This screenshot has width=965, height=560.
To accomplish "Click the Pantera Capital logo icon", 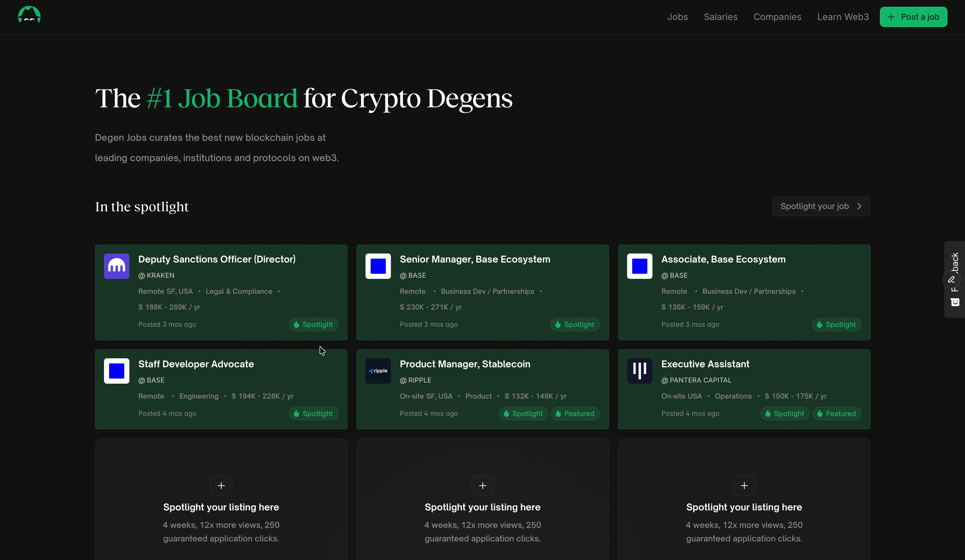I will 639,370.
